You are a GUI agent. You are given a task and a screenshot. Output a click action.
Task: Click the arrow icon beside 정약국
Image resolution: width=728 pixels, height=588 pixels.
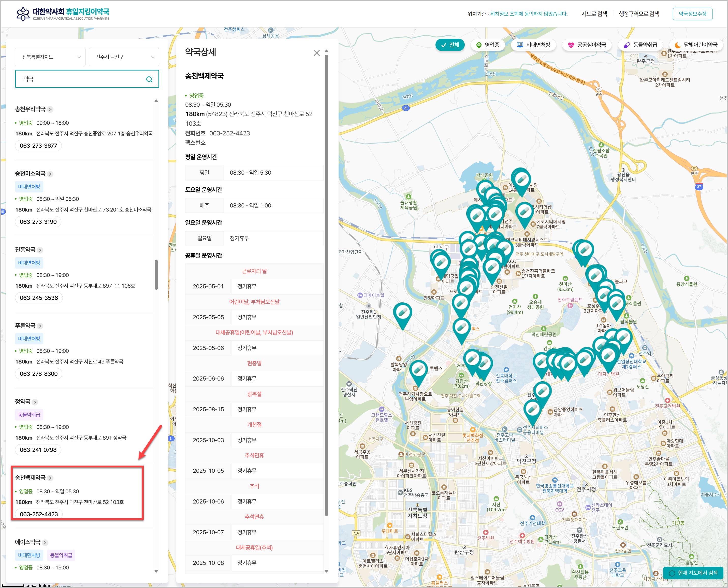tap(35, 402)
